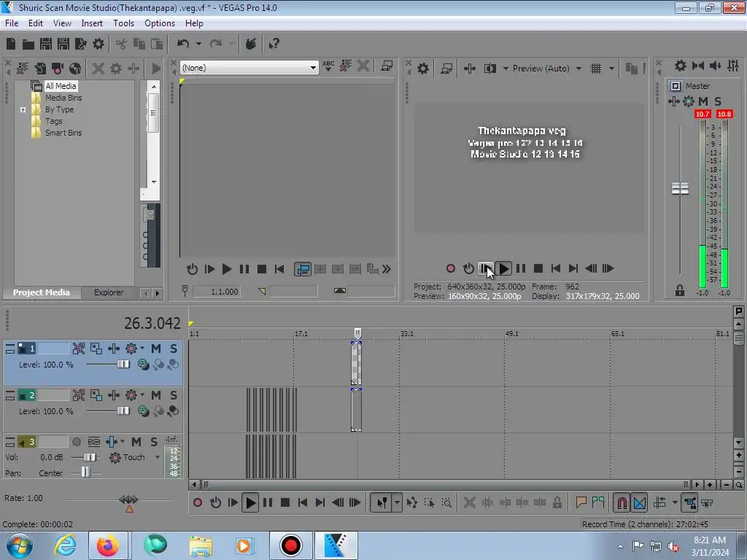747x560 pixels.
Task: Switch to the Project Media tab
Action: (42, 292)
